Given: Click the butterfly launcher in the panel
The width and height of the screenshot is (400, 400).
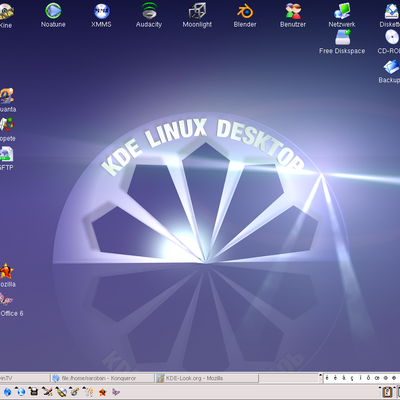Looking at the screenshot, I should coord(116,392).
